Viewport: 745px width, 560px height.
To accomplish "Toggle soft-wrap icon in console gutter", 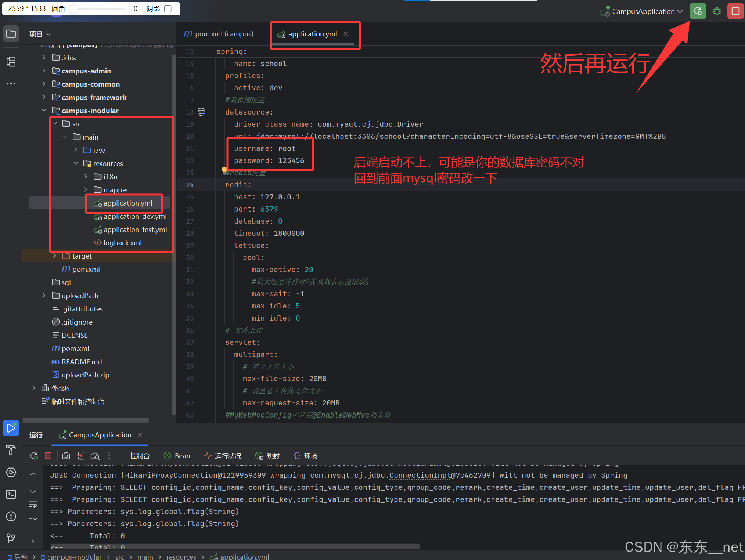I will click(33, 505).
